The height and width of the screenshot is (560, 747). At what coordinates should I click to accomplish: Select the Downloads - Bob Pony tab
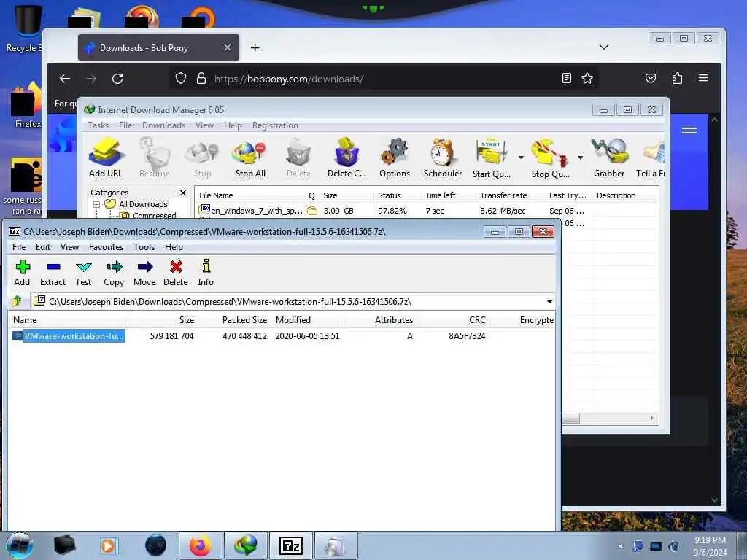pos(158,47)
